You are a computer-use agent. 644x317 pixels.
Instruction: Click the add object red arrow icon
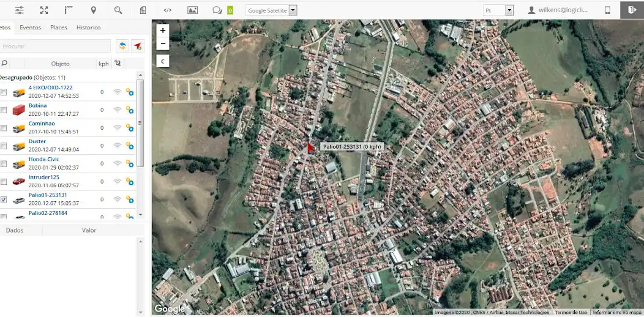pos(138,46)
